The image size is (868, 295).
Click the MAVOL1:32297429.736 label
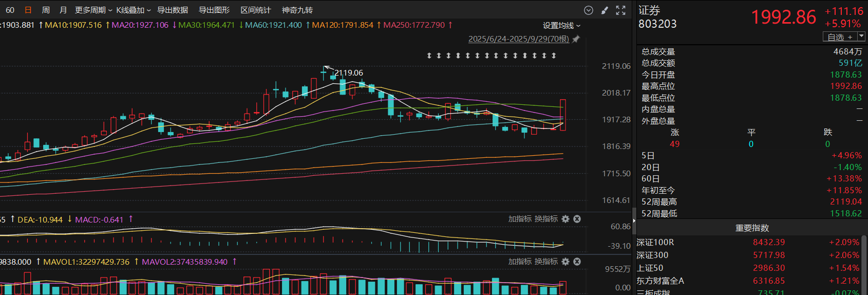point(86,262)
